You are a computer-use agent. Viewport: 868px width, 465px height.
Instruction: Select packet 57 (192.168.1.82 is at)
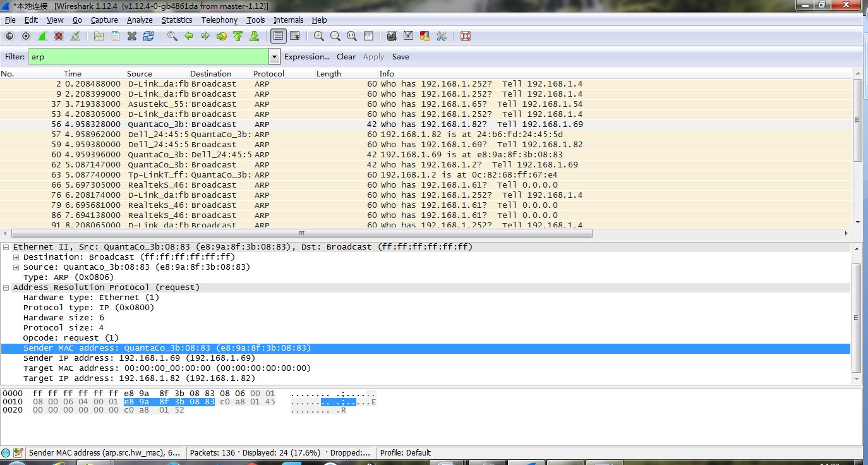426,135
